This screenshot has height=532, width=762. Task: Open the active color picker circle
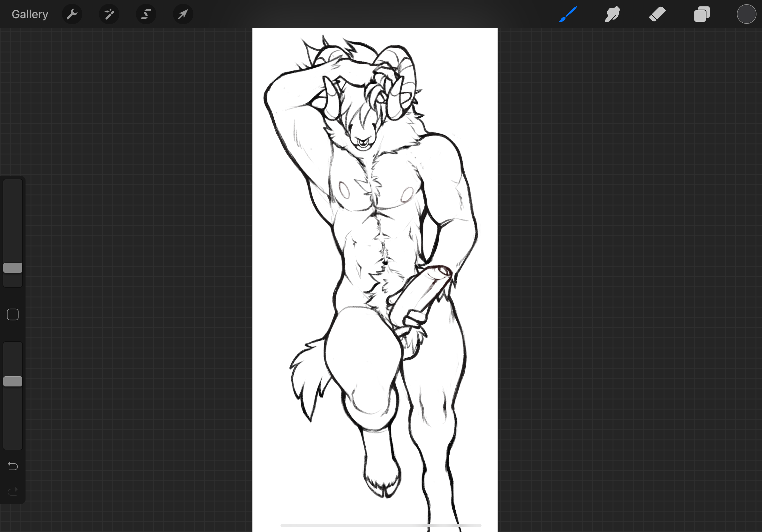click(x=746, y=14)
